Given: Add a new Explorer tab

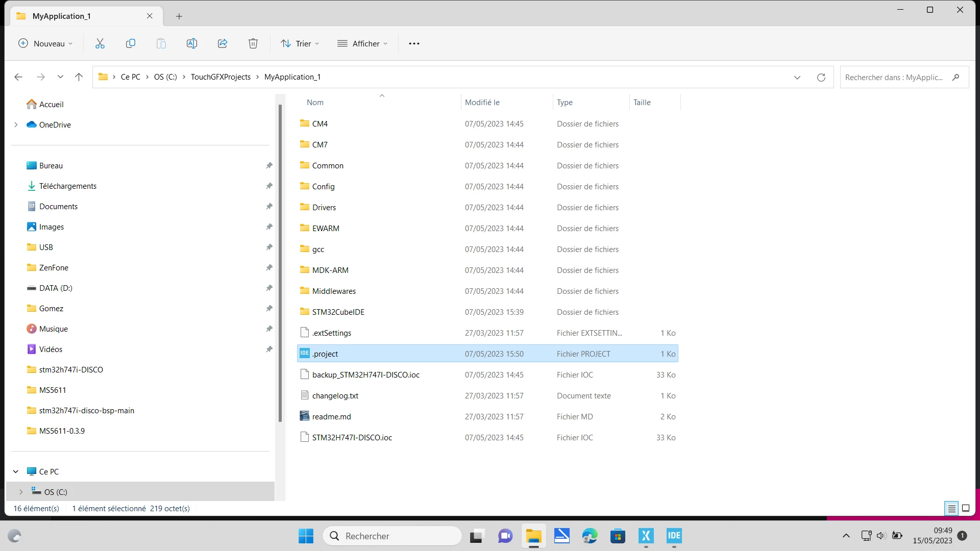Looking at the screenshot, I should pyautogui.click(x=179, y=16).
